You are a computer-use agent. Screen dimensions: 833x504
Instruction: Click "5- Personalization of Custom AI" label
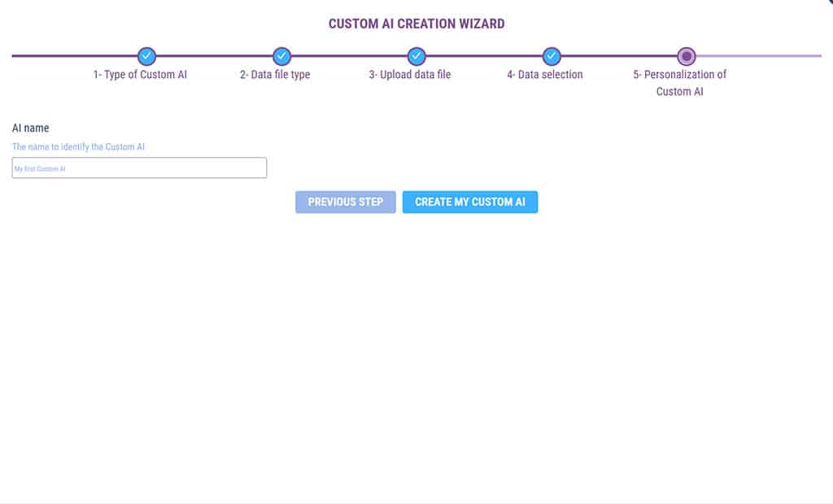click(x=680, y=83)
